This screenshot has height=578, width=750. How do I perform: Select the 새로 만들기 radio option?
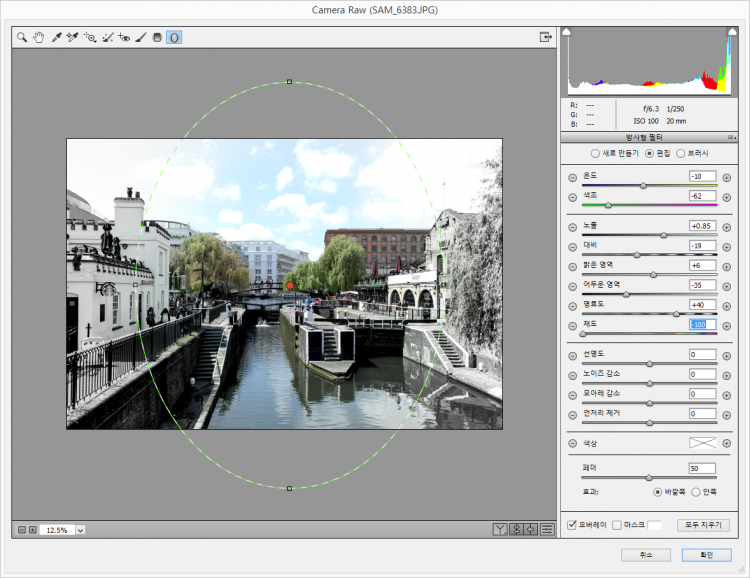tap(597, 153)
